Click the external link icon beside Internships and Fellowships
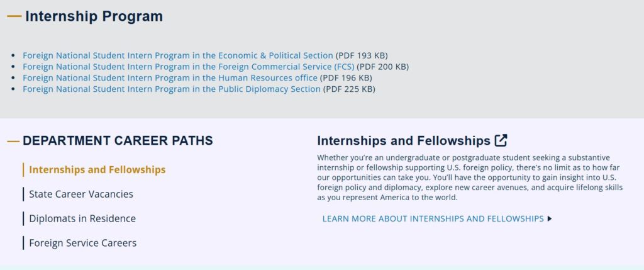 pyautogui.click(x=501, y=140)
